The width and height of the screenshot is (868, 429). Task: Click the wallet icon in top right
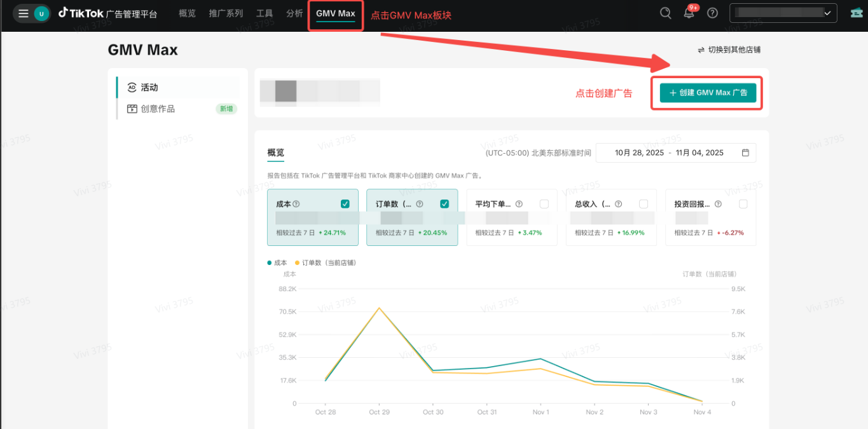pos(855,12)
